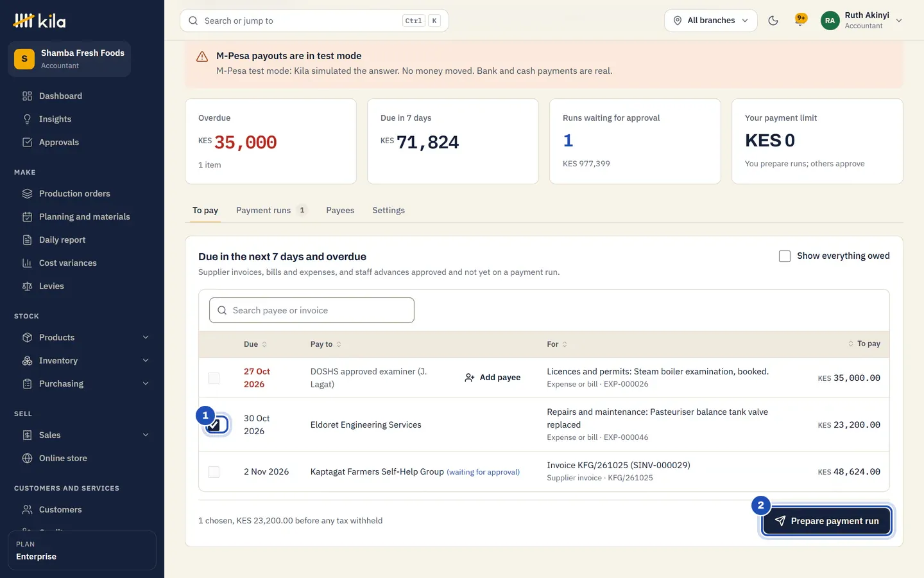
Task: Enable Show everything owed checkbox
Action: [x=785, y=256]
